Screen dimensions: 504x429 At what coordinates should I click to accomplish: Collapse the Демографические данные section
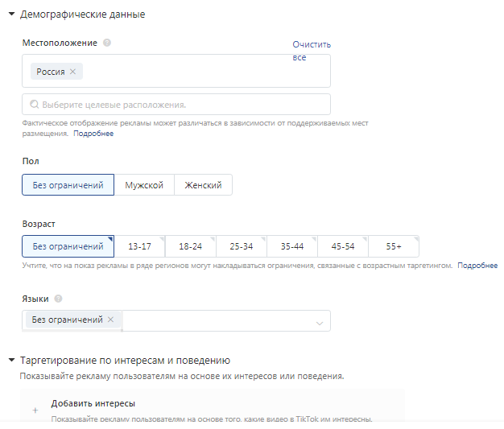(11, 14)
